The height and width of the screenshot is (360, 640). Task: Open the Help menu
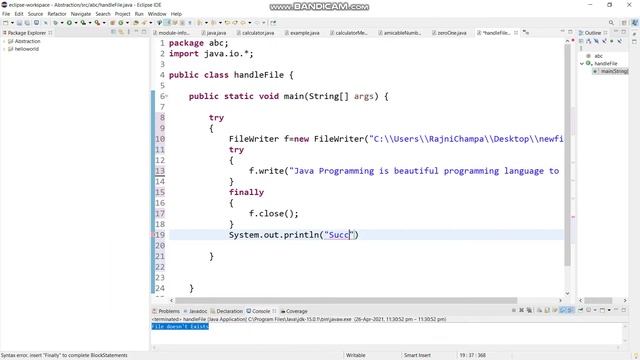(176, 14)
